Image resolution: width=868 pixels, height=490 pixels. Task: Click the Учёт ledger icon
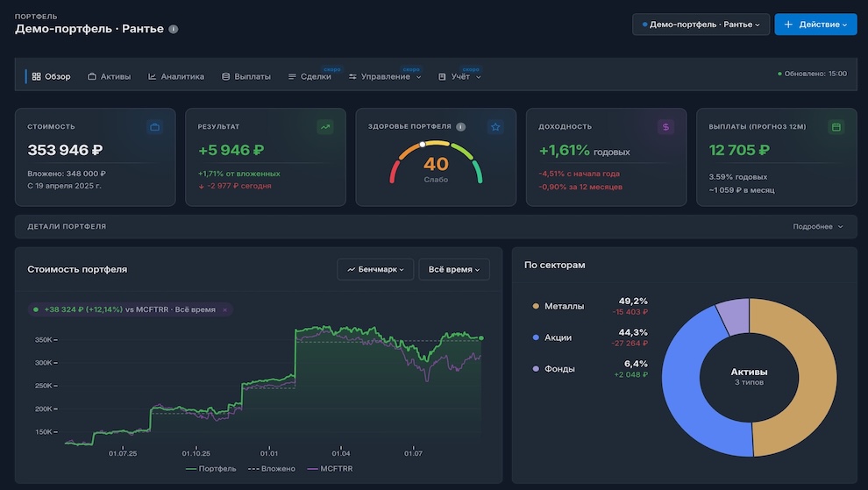pos(442,76)
